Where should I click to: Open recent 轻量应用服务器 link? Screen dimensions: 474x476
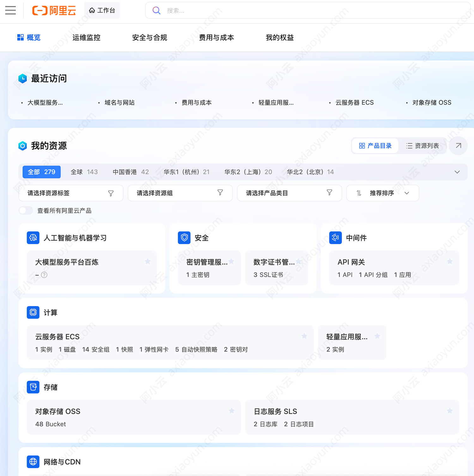coord(276,102)
